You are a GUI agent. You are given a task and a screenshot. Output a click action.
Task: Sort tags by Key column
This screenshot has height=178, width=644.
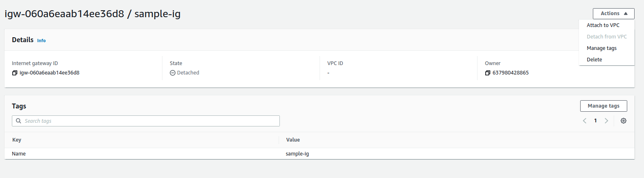17,140
